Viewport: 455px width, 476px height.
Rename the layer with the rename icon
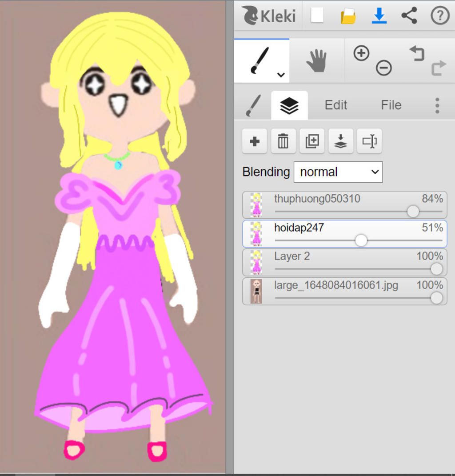coord(369,141)
